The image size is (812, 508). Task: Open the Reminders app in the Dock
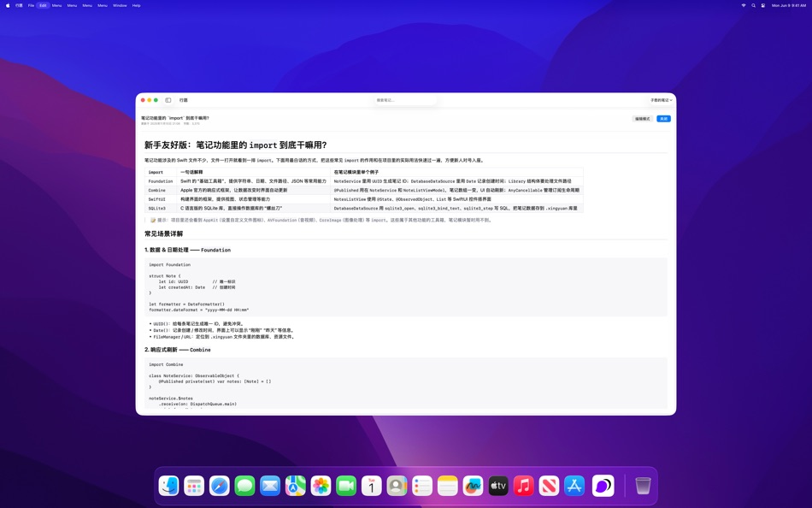click(421, 486)
